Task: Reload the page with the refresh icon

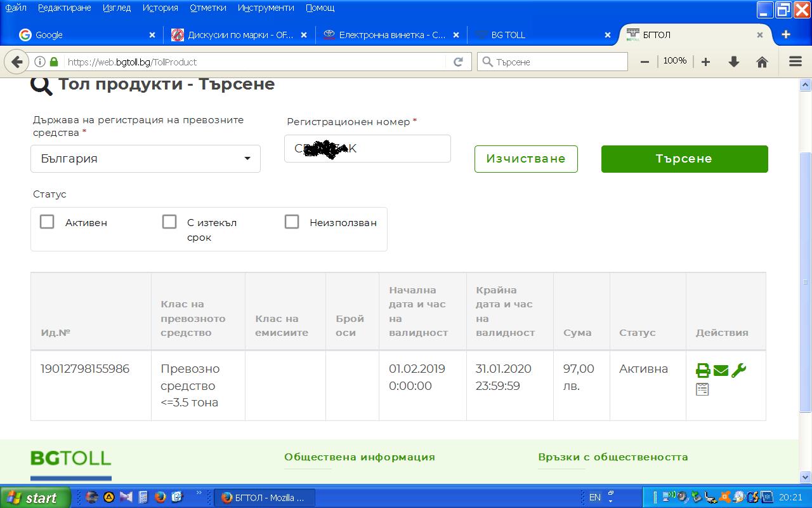Action: [x=458, y=62]
